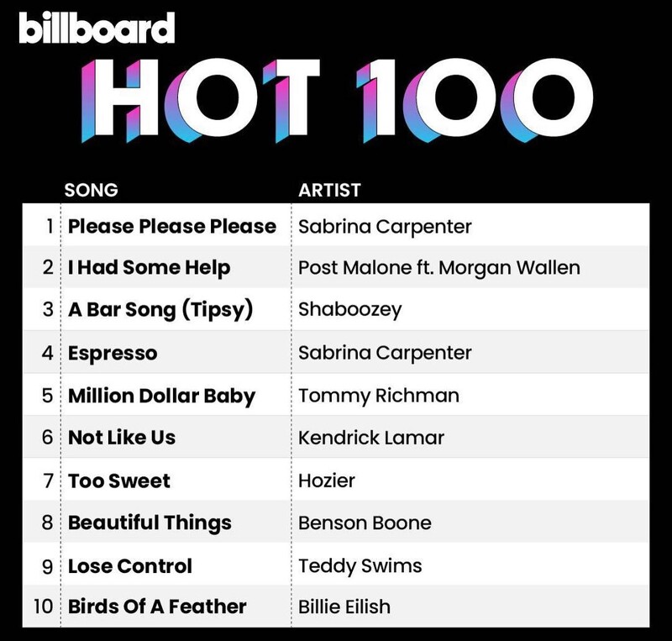
Task: Open the Lose Control song entry
Action: click(130, 565)
